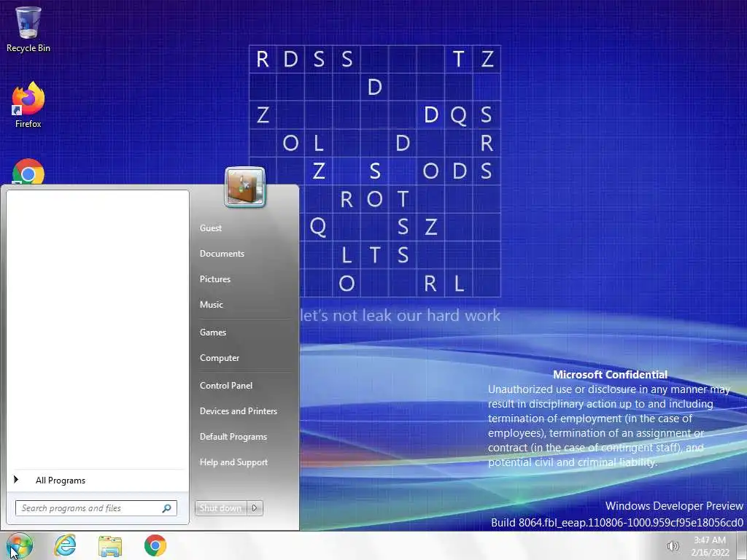Open Devices and Printers
Screen dimensions: 747x560
[x=239, y=411]
